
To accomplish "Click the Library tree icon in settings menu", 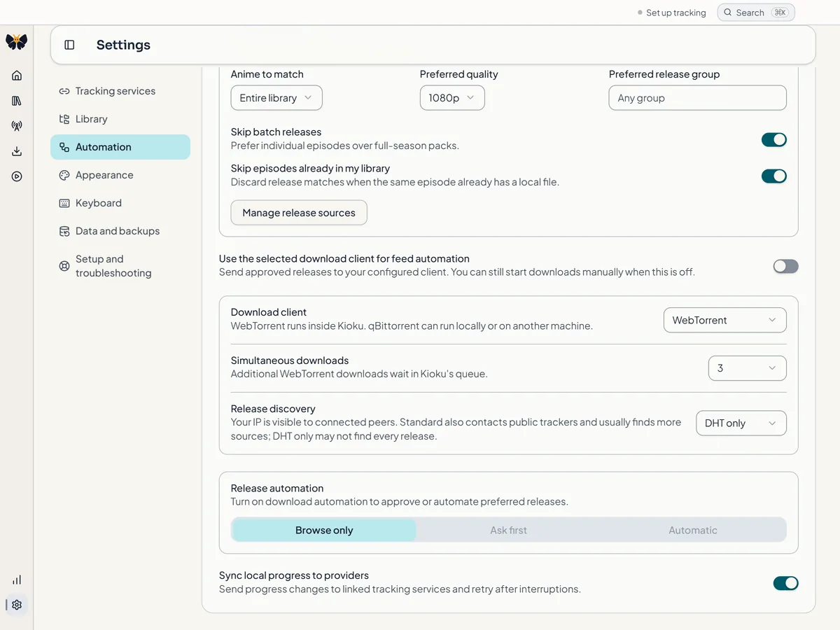I will click(64, 119).
